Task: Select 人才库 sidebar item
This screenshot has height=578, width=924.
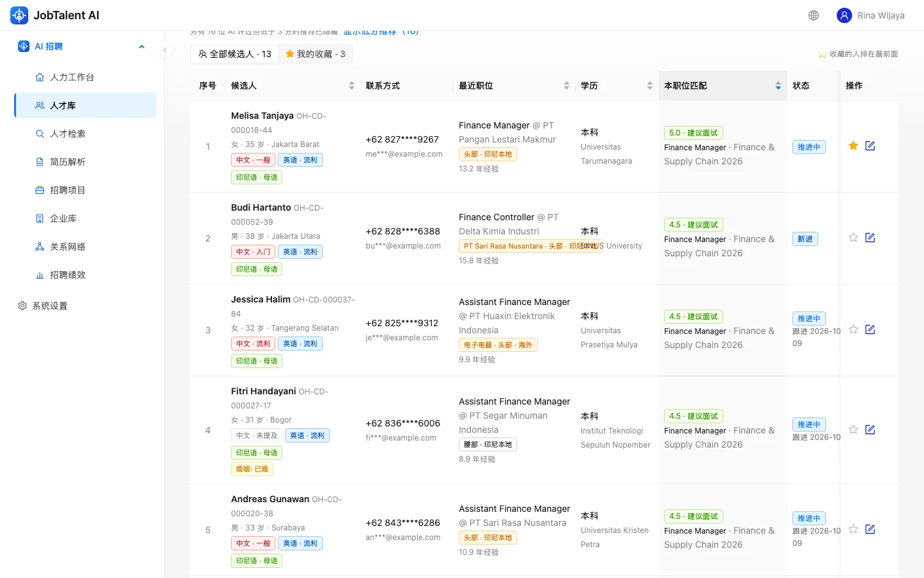Action: 85,105
